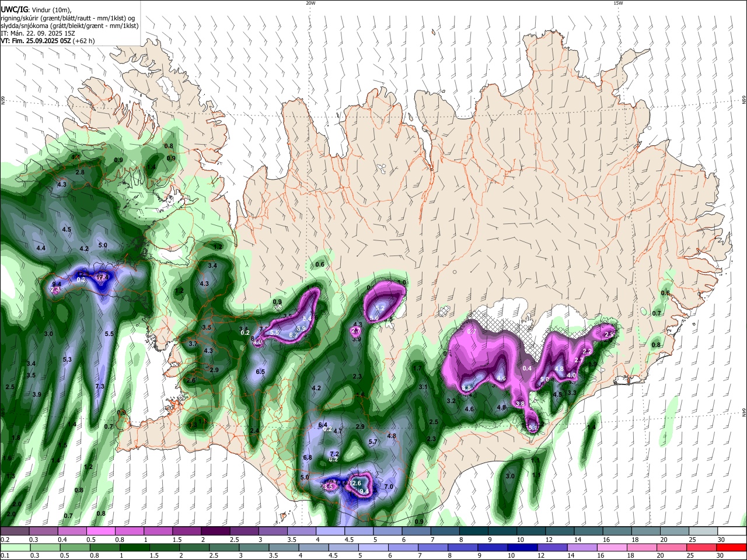Click the 3.7 precipitation value on the map
The image size is (747, 560).
[x=193, y=344]
